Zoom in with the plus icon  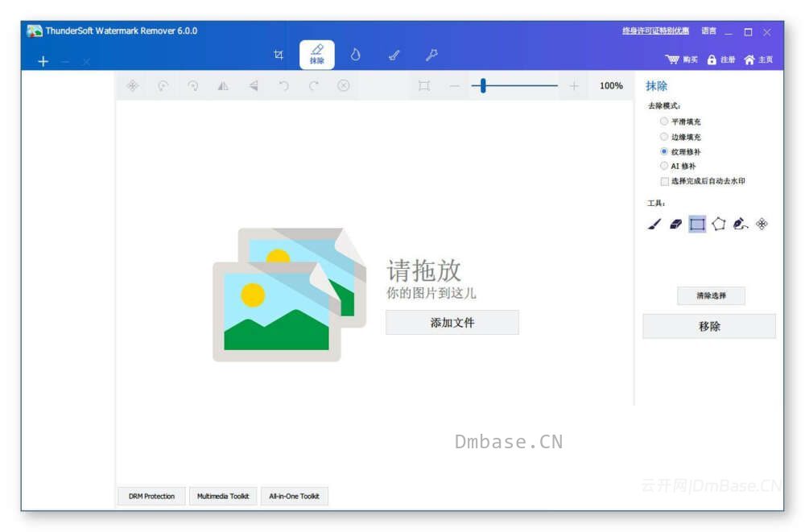(574, 86)
